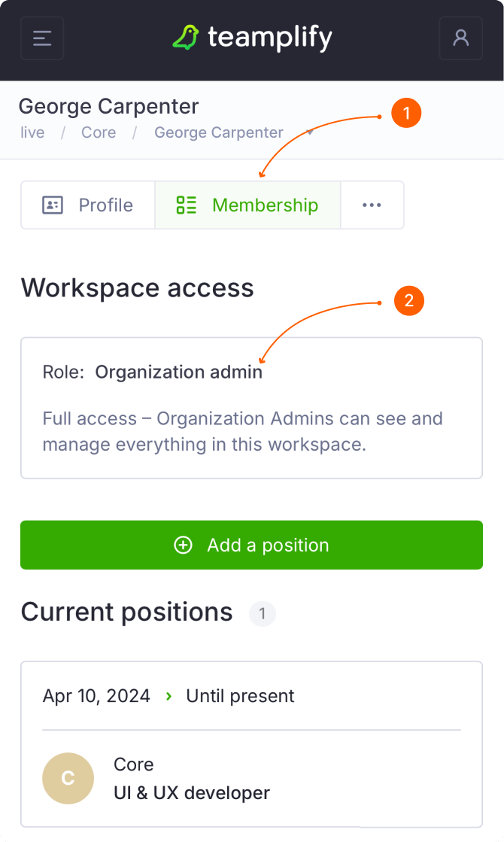Go to the 'live' breadcrumb

[32, 133]
